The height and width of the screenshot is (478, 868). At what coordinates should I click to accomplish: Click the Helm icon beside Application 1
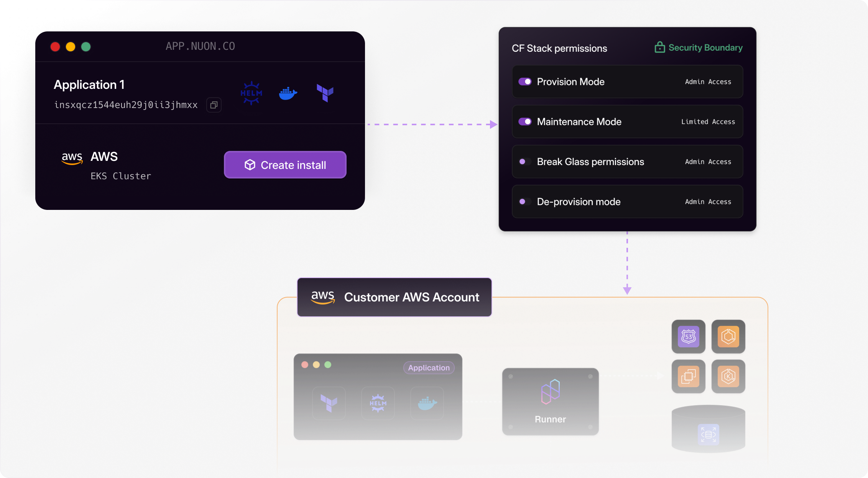[x=251, y=93]
